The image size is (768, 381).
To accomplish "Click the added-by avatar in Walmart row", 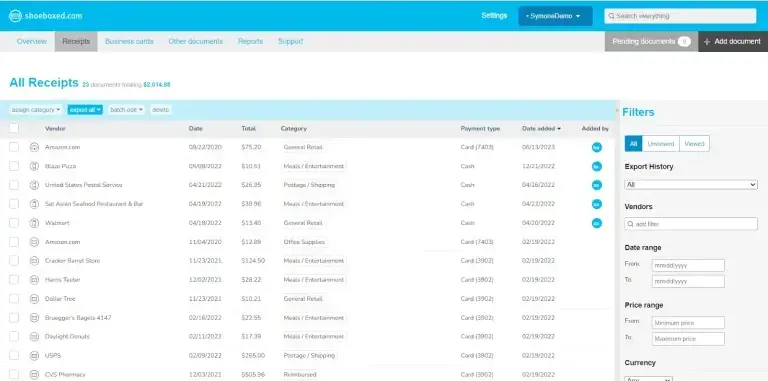I will pyautogui.click(x=597, y=223).
